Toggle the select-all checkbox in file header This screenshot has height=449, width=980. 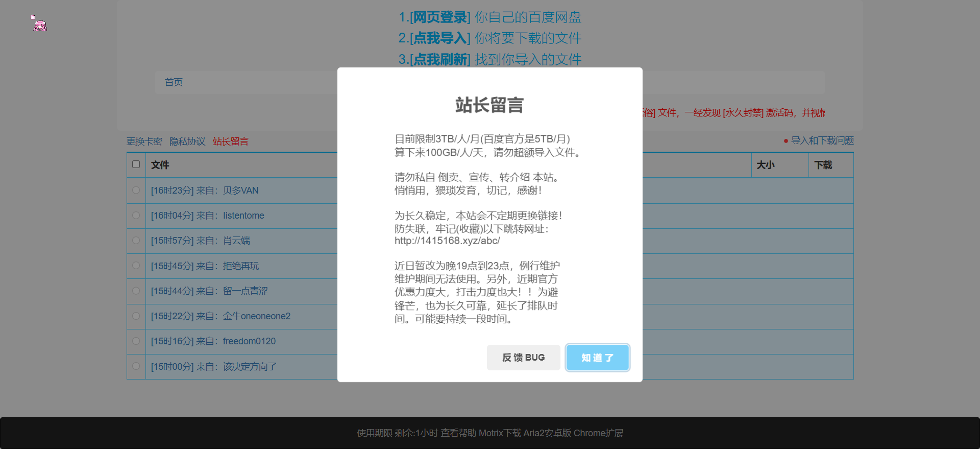[x=136, y=164]
